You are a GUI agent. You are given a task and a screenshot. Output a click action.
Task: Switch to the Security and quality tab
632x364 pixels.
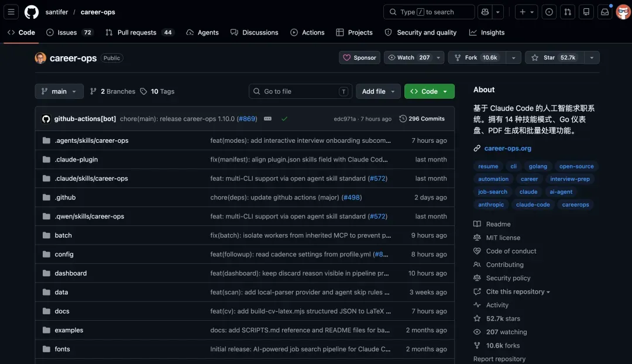coord(421,32)
